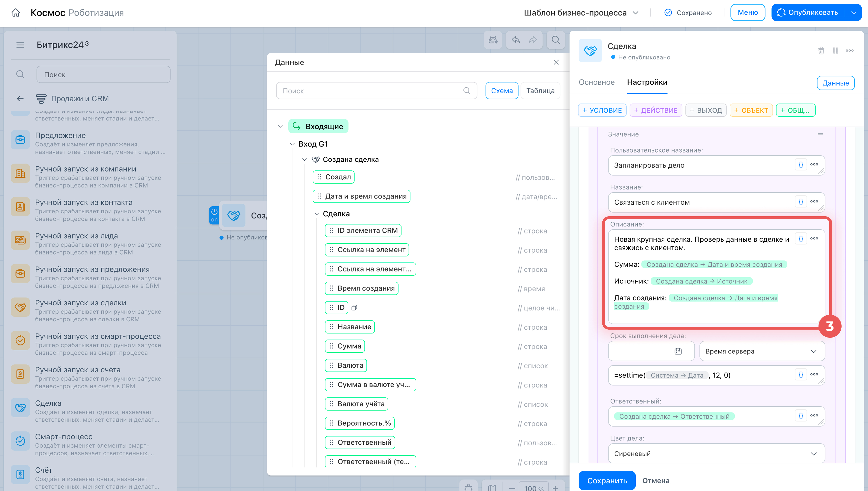Viewport: 868px width, 491px height.
Task: Switch to the Основное tab
Action: coord(596,82)
